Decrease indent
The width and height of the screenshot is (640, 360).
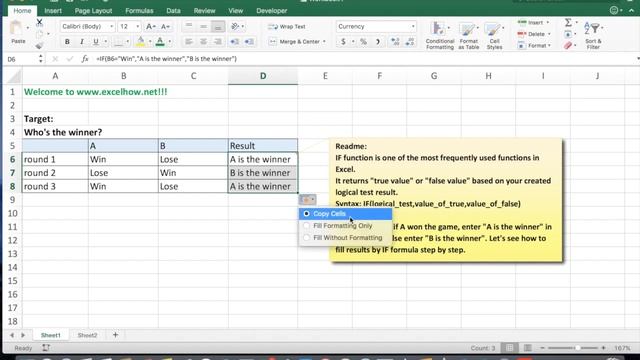[234, 42]
